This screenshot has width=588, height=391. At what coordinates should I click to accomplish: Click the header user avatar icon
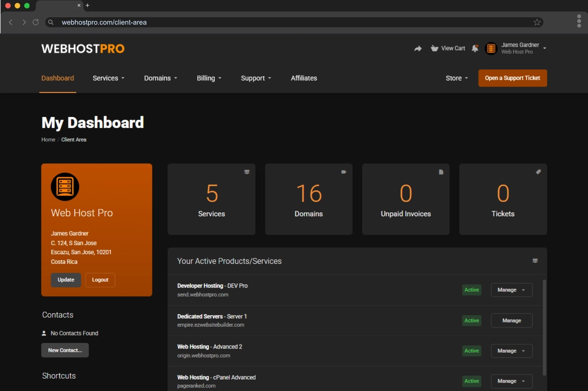(491, 49)
